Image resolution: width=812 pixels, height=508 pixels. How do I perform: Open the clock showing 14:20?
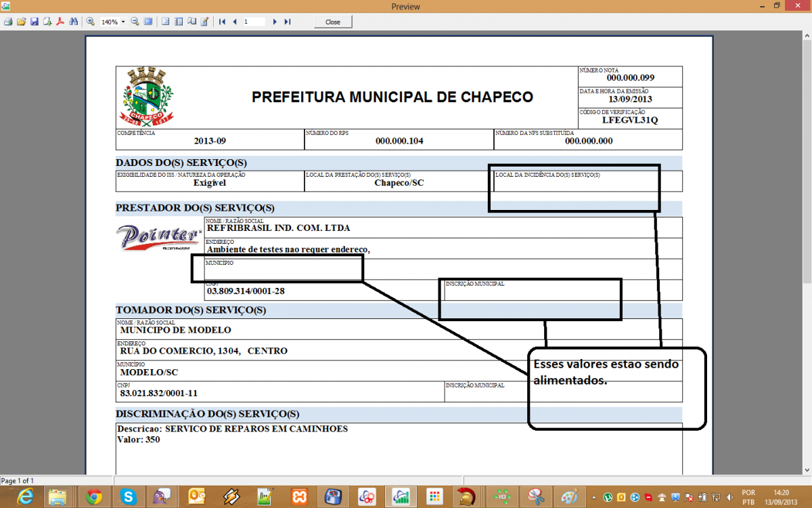click(x=781, y=497)
